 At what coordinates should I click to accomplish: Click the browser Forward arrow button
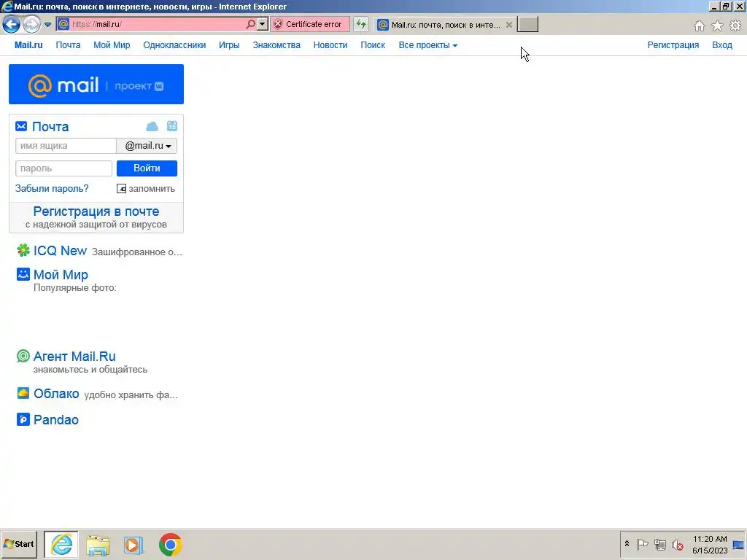tap(31, 24)
